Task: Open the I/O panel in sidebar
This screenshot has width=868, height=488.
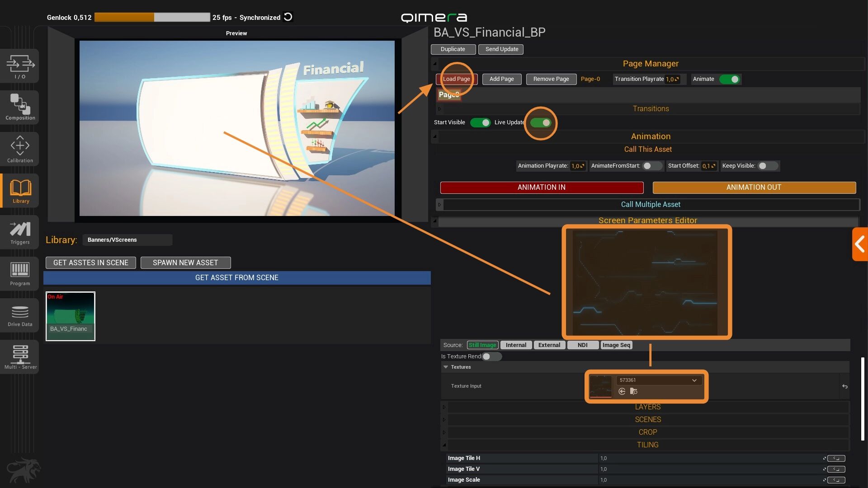Action: (20, 66)
